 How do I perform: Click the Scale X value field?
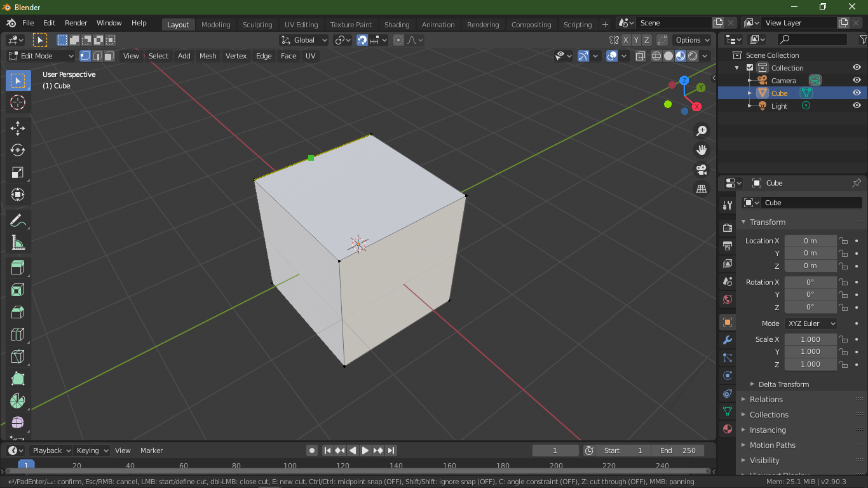point(811,339)
